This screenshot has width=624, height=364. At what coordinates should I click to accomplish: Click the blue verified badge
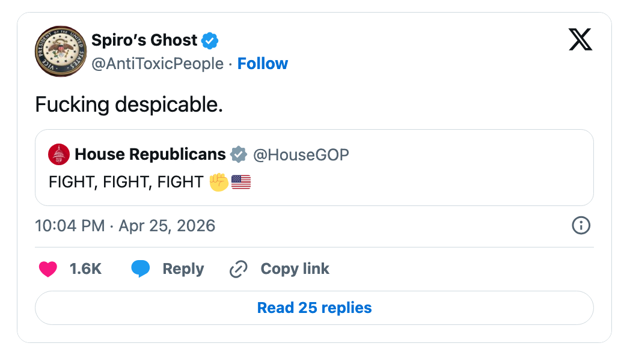(x=210, y=41)
